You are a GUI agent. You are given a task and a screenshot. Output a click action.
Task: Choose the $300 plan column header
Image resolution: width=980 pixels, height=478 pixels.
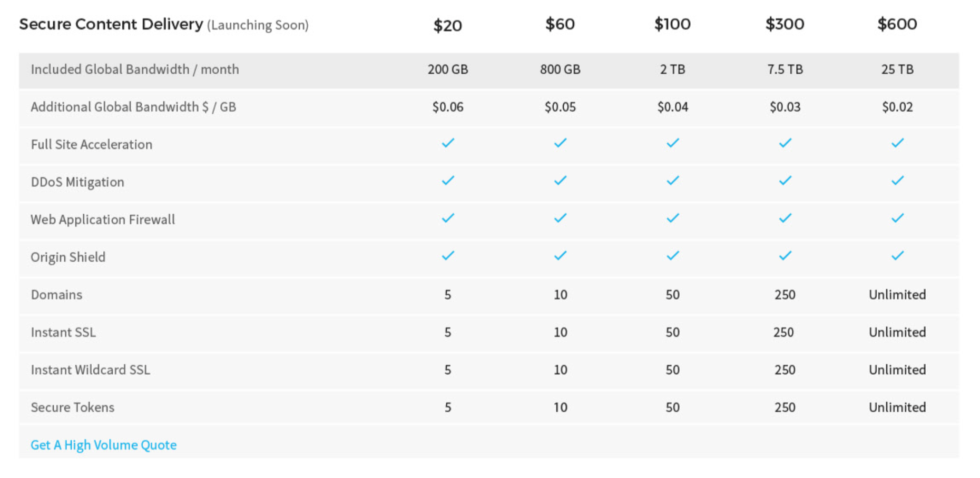click(785, 24)
